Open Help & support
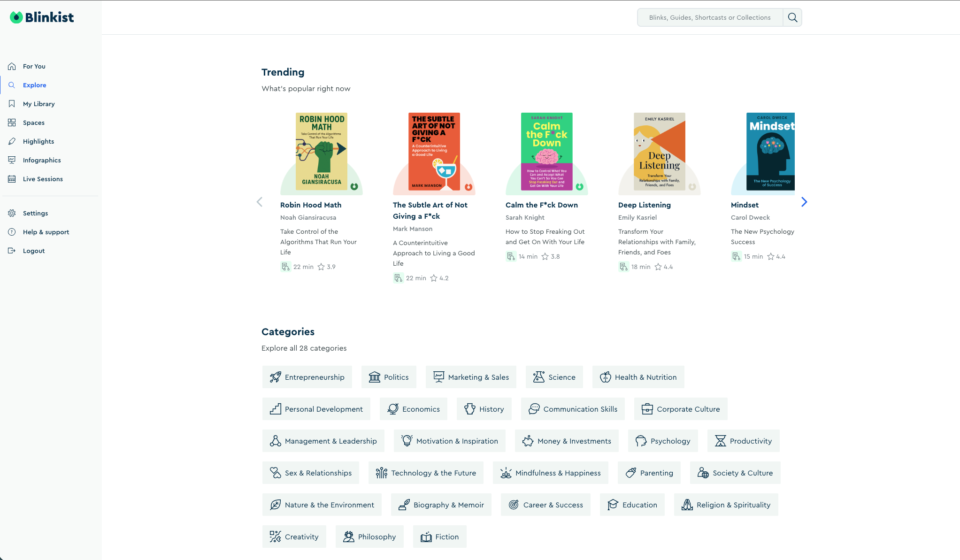This screenshot has height=560, width=960. (46, 232)
